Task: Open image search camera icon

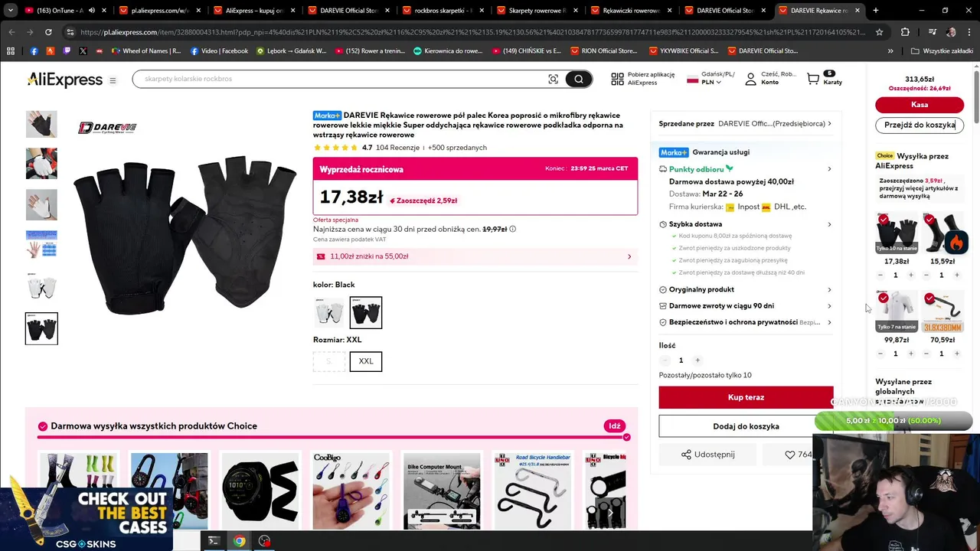Action: [x=553, y=79]
